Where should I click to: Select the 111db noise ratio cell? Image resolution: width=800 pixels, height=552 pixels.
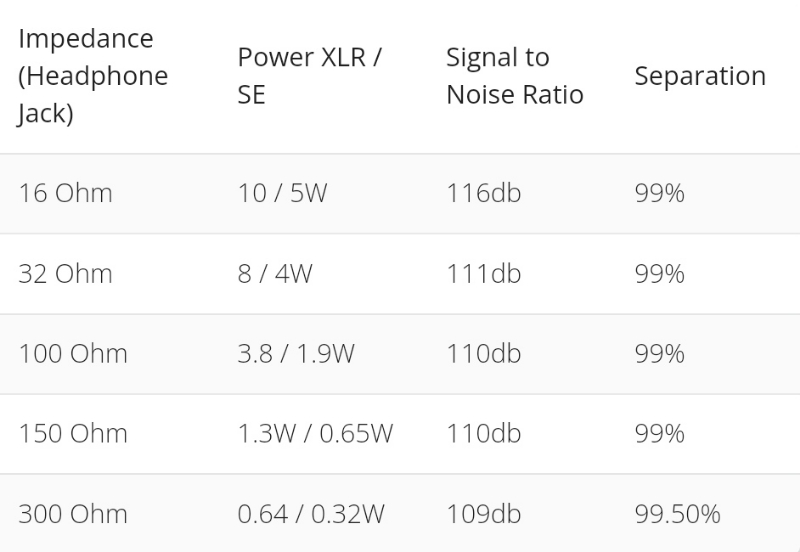point(483,274)
